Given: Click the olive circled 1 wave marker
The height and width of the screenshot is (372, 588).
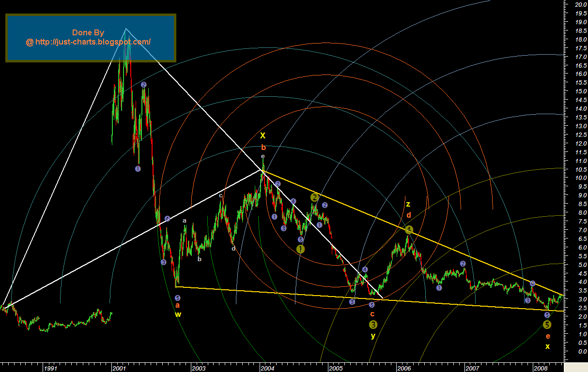Looking at the screenshot, I should point(300,249).
